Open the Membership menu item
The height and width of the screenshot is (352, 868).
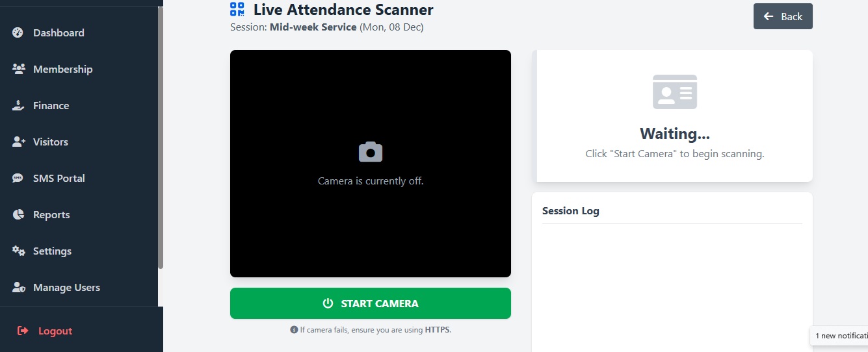tap(62, 69)
